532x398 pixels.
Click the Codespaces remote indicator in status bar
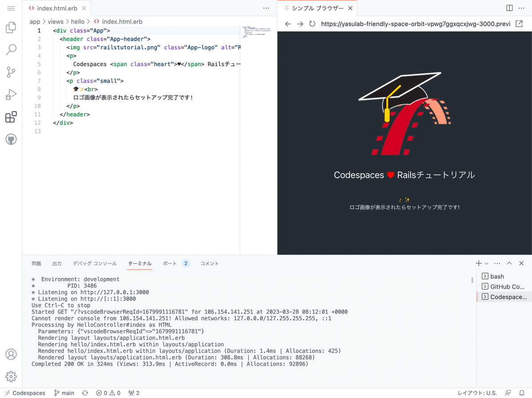pos(25,393)
